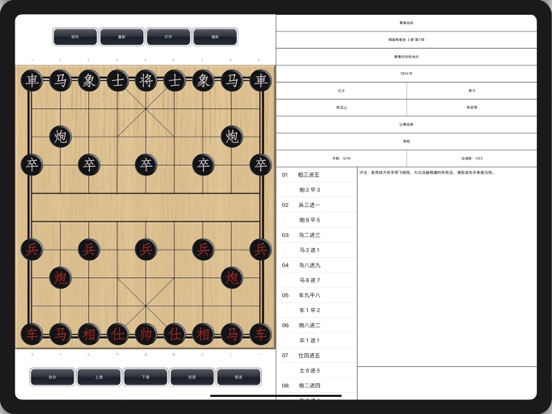This screenshot has width=552, height=414.
Task: Click rightmost button in the bottom row
Action: (x=239, y=377)
